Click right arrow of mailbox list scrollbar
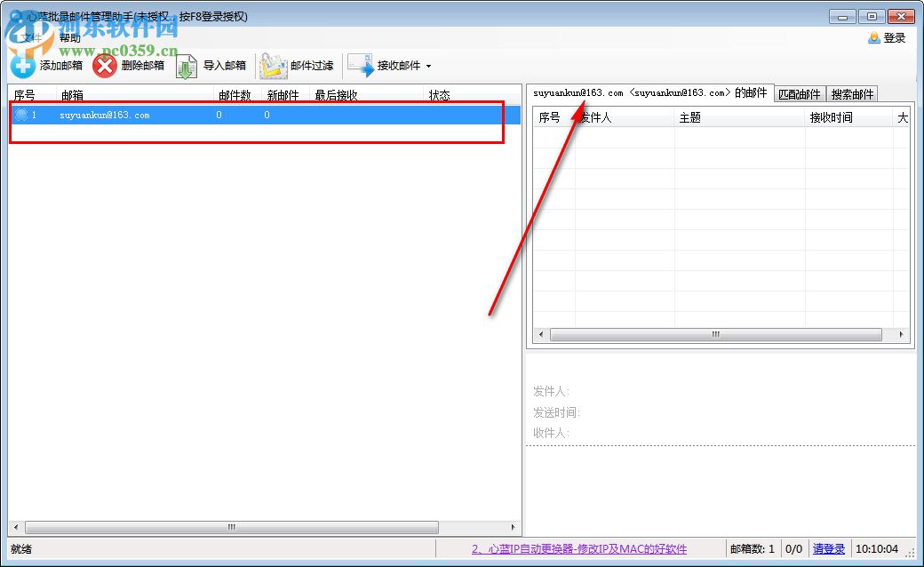The width and height of the screenshot is (924, 567). tap(513, 527)
